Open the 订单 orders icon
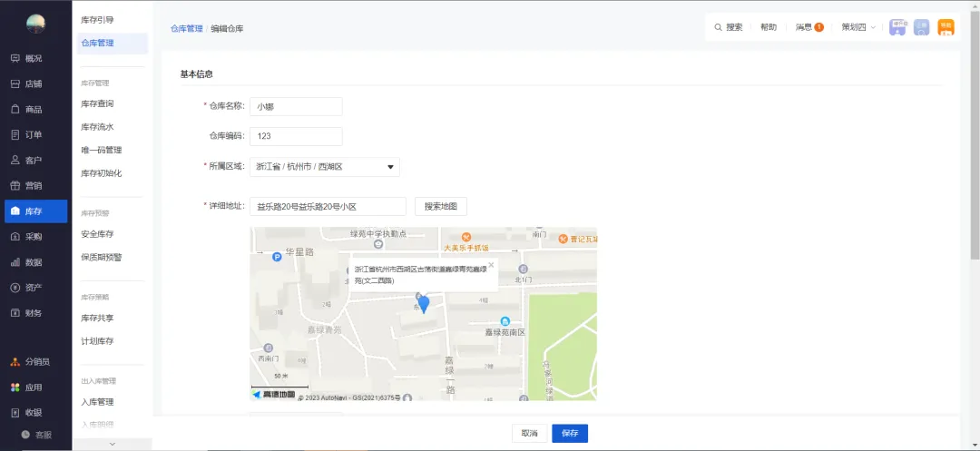The image size is (980, 451). (x=15, y=134)
